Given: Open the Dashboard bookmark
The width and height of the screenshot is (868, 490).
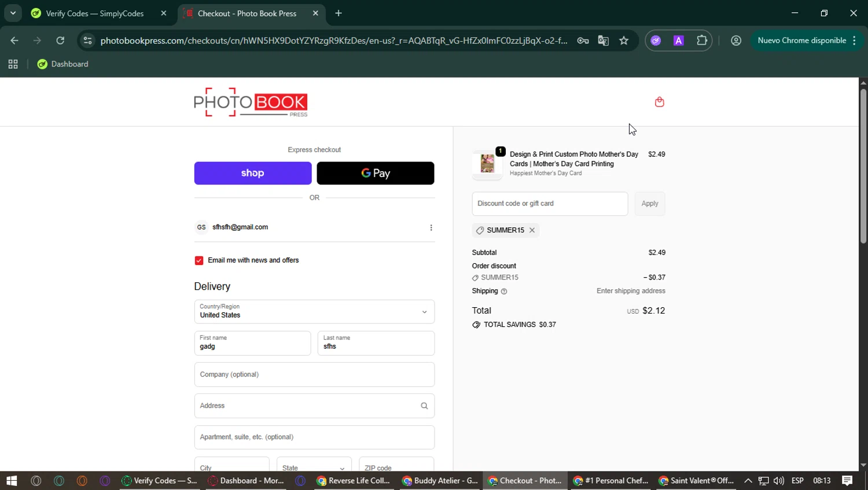Looking at the screenshot, I should (x=62, y=64).
